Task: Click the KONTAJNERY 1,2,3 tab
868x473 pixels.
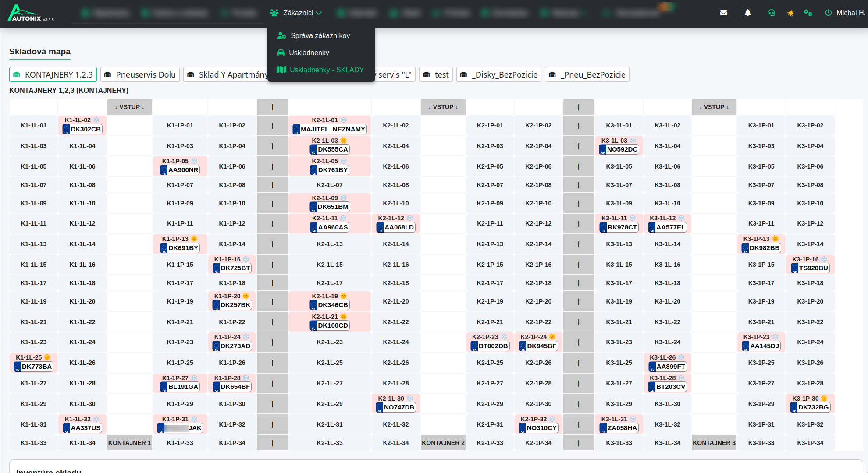Action: point(53,74)
